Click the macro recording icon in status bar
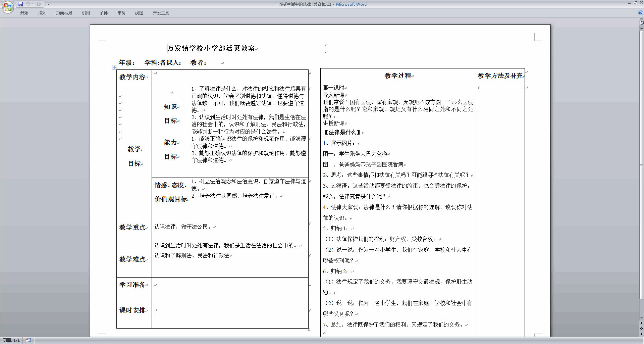 (29, 340)
